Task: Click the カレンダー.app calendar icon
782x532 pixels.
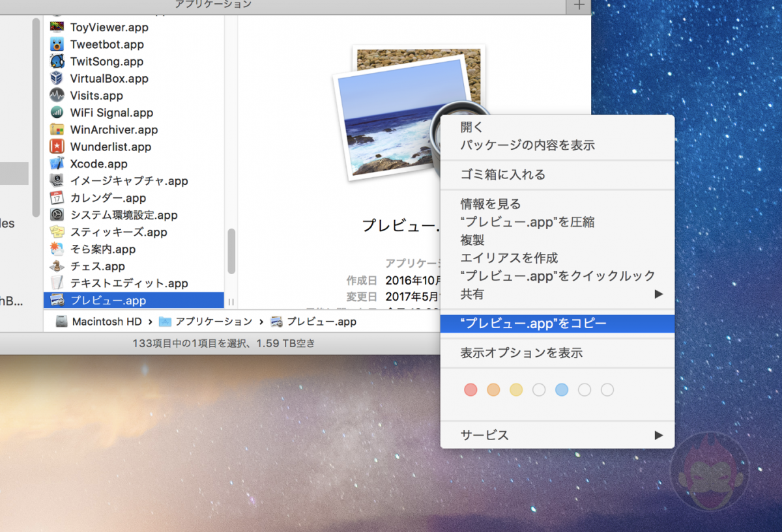Action: coord(57,198)
